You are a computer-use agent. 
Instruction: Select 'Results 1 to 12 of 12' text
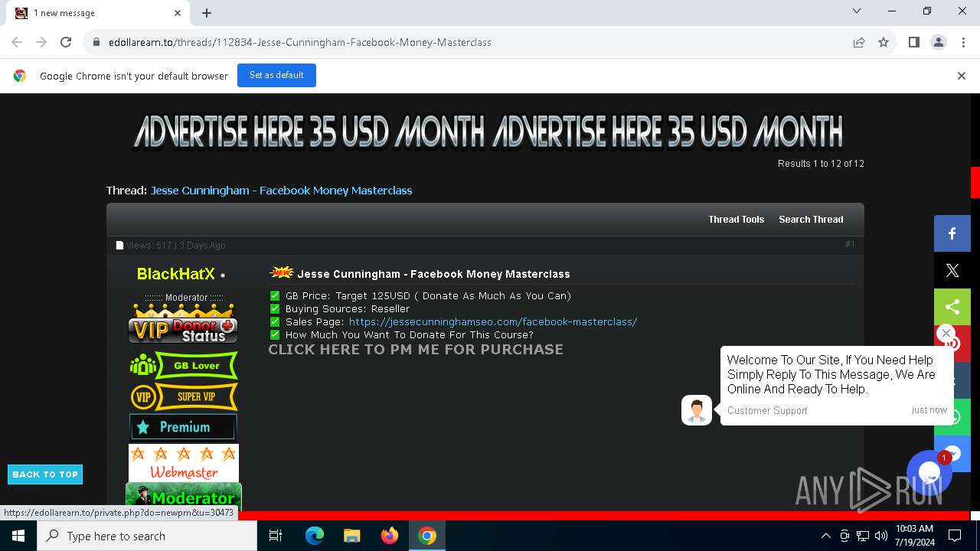821,164
